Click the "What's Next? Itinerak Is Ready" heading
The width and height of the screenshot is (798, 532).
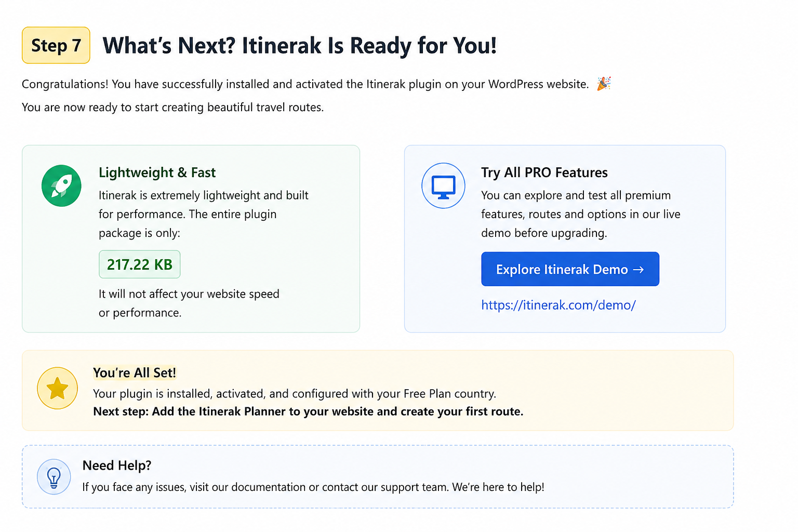coord(300,46)
